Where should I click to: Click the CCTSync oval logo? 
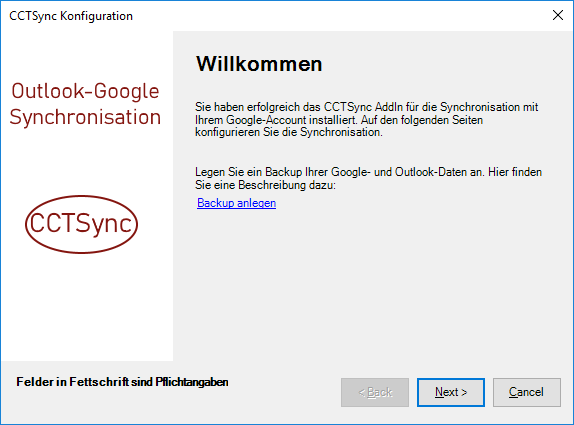(x=81, y=224)
